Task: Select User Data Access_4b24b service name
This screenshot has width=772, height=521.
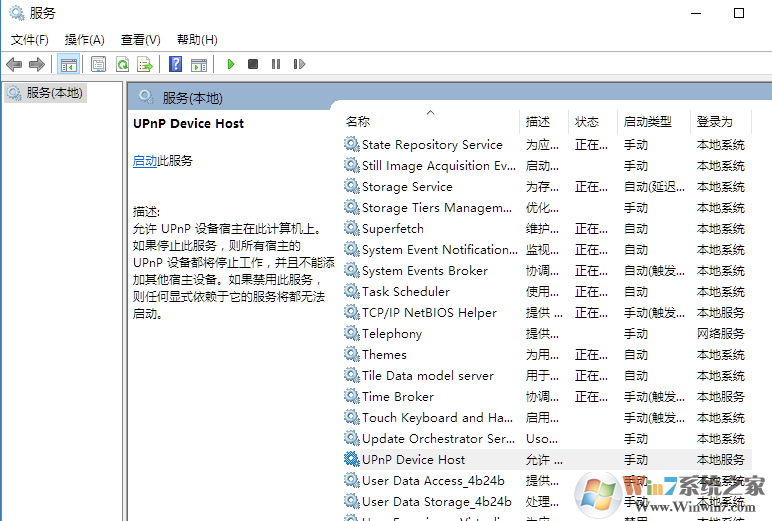Action: point(433,481)
